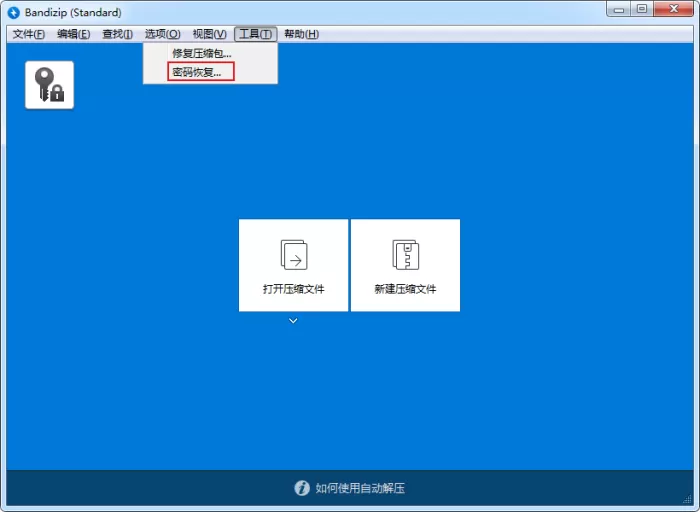Screen dimensions: 700x512
Task: Click the key and lock password icon
Action: pyautogui.click(x=50, y=85)
